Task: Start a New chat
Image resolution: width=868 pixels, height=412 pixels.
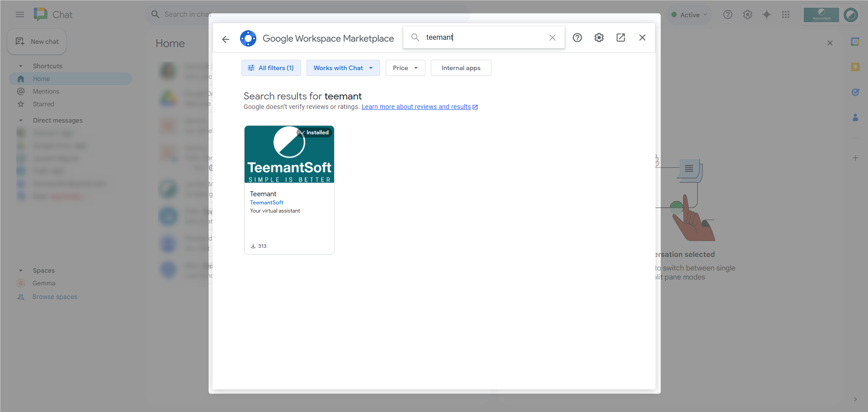Action: [37, 42]
